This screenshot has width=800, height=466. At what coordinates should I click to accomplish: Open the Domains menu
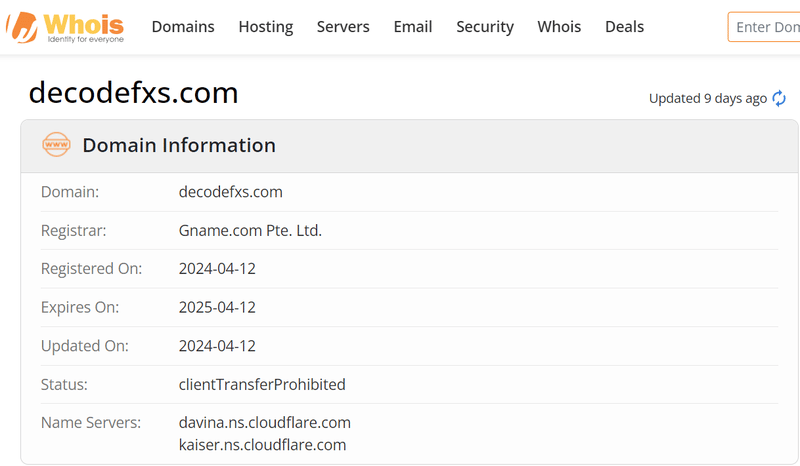click(183, 27)
